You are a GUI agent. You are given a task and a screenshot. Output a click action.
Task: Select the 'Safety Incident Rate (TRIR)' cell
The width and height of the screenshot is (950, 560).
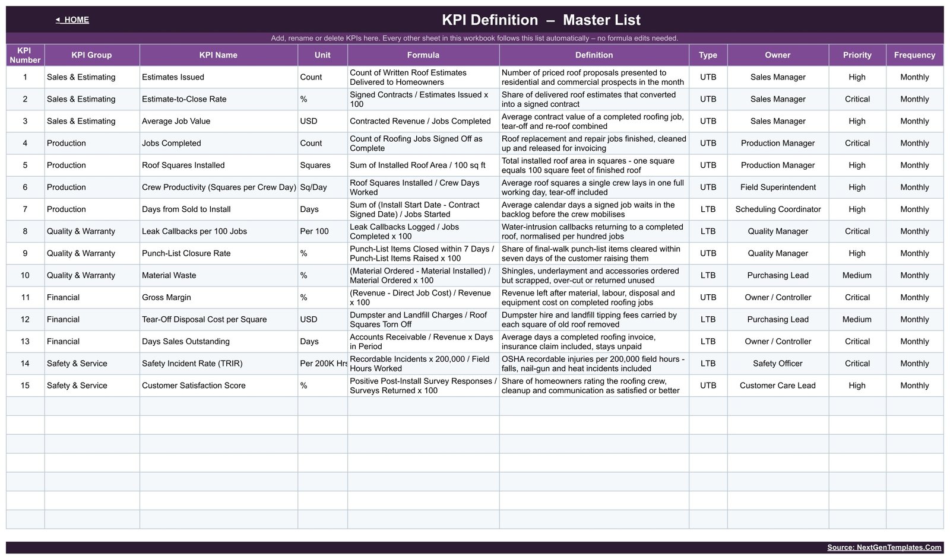tap(218, 363)
